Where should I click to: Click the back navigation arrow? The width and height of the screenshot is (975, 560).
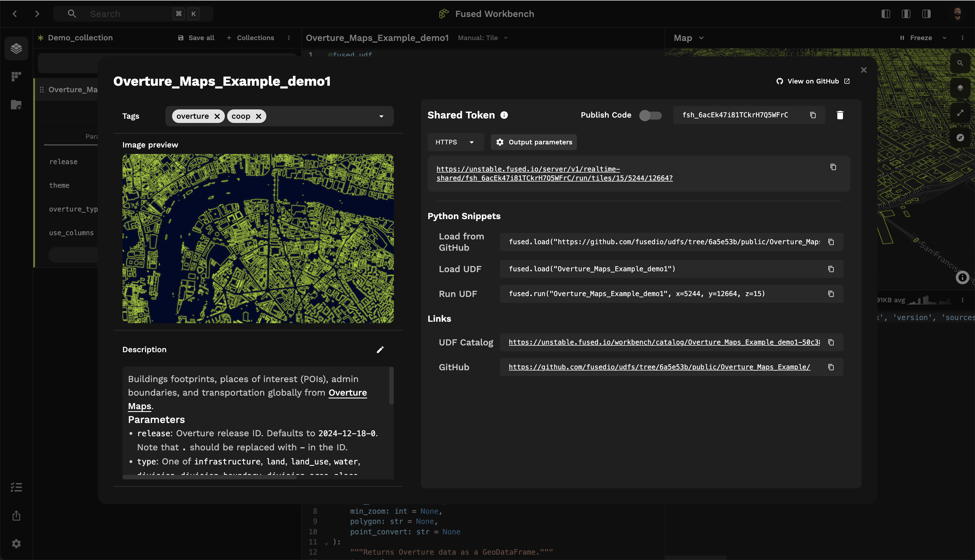tap(15, 14)
